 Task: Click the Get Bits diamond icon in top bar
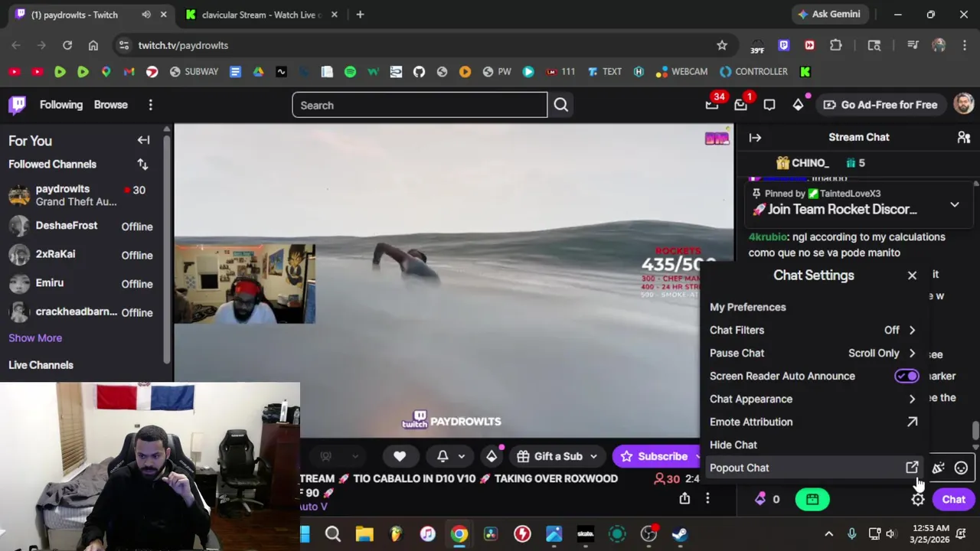click(x=798, y=105)
